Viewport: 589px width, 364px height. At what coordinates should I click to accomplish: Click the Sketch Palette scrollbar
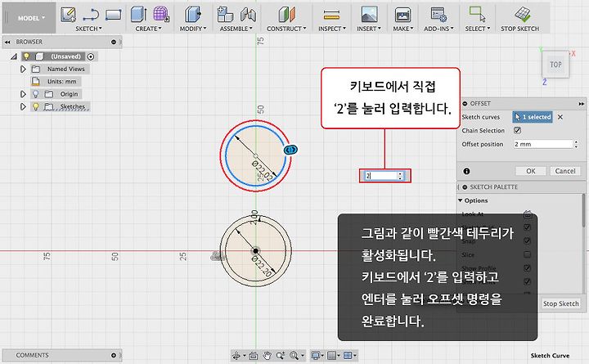tap(584, 210)
